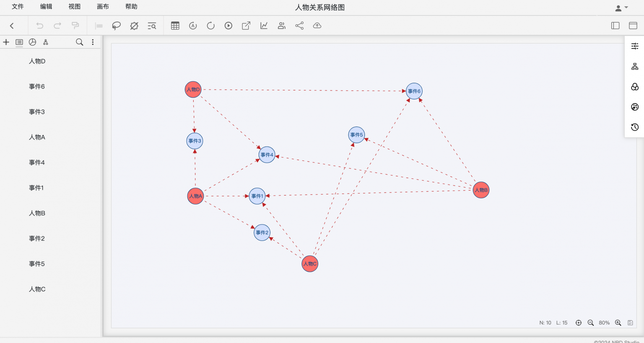Image resolution: width=644 pixels, height=343 pixels.
Task: Open the line chart analysis icon
Action: click(264, 26)
